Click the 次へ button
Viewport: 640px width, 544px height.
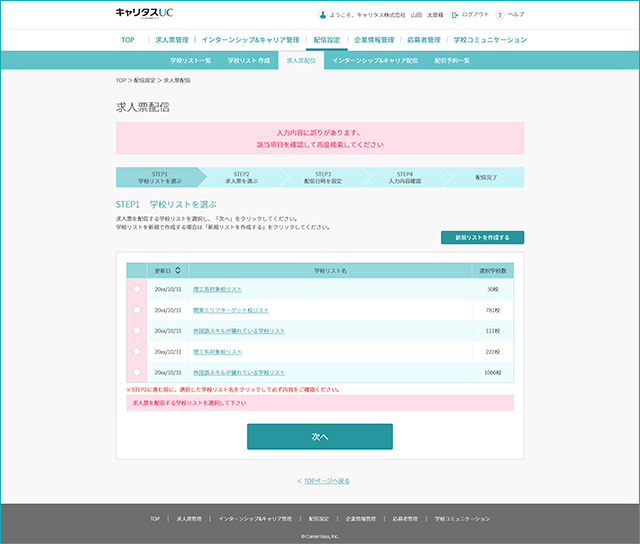(x=320, y=437)
